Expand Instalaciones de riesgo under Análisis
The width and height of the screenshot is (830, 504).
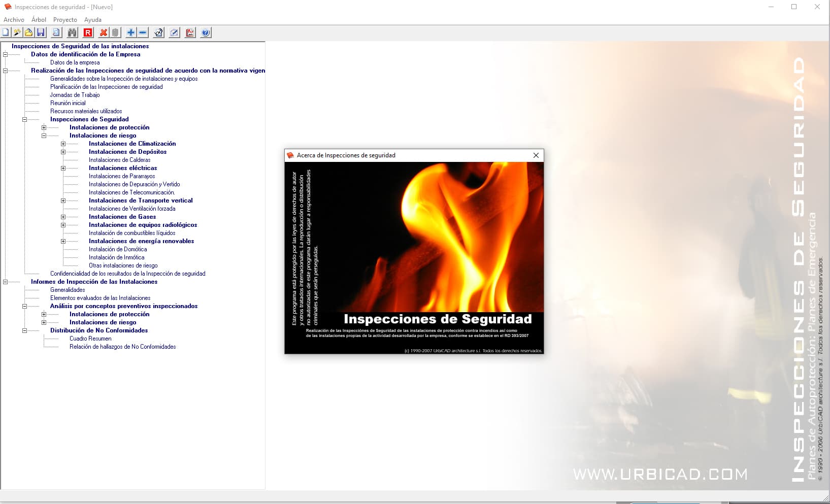coord(44,322)
